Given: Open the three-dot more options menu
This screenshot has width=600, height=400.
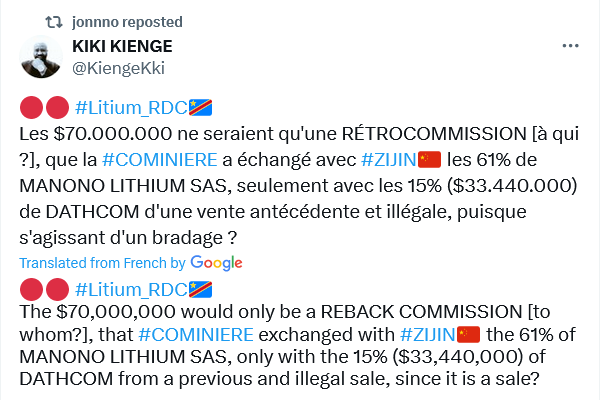Looking at the screenshot, I should click(570, 46).
